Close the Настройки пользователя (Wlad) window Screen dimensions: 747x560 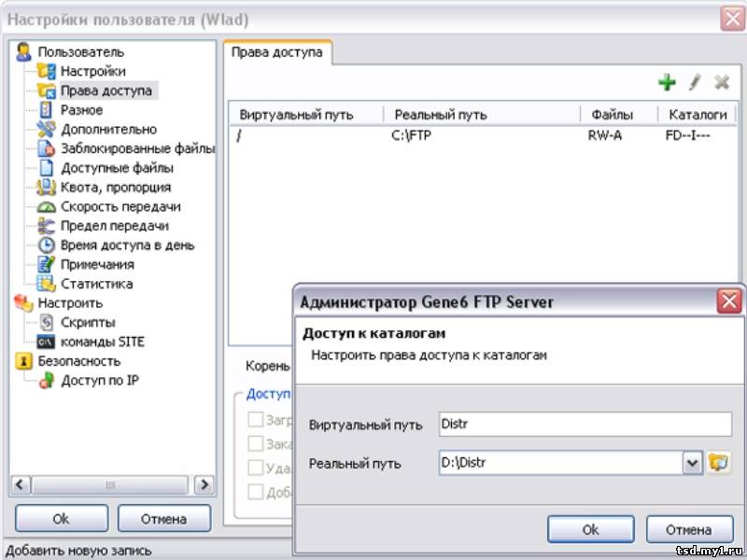(x=732, y=19)
